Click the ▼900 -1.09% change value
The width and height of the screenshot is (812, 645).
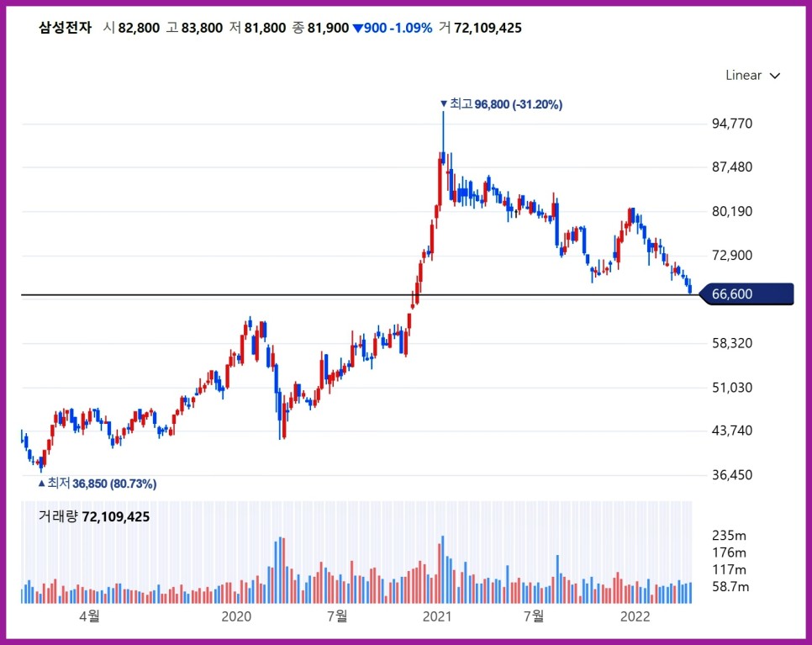(392, 28)
